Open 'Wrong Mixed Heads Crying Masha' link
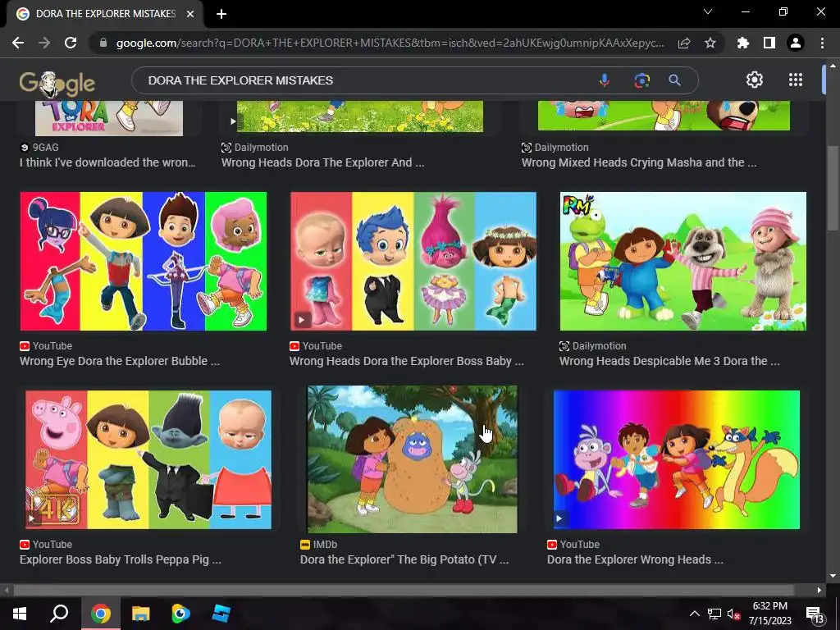Image resolution: width=840 pixels, height=630 pixels. 639,163
